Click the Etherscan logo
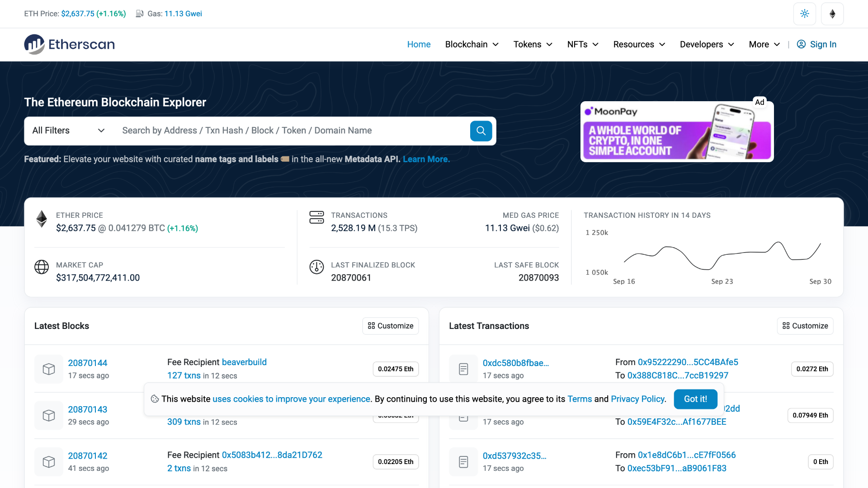This screenshot has height=488, width=868. tap(69, 44)
